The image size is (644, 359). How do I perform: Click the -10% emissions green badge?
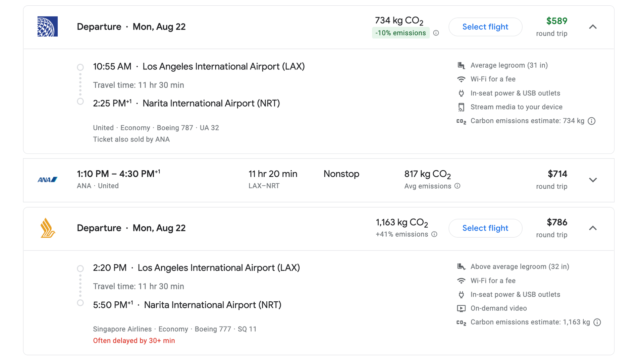(x=400, y=33)
